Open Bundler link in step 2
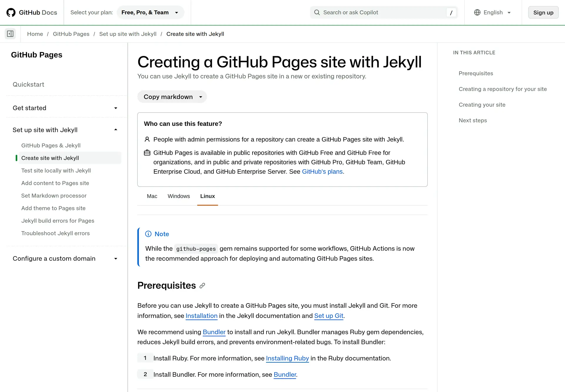Viewport: 565px width, 392px height. [x=285, y=374]
